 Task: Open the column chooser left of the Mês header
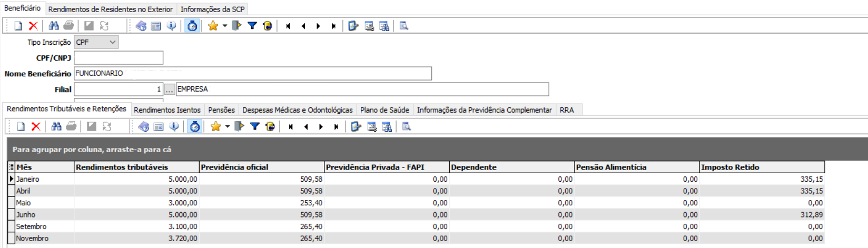11,167
